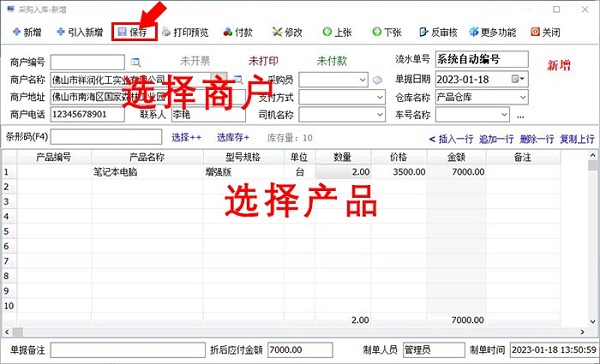Click the horizontal scrollbar left arrow
Screen dimensions: 600x364
pyautogui.click(x=7, y=332)
